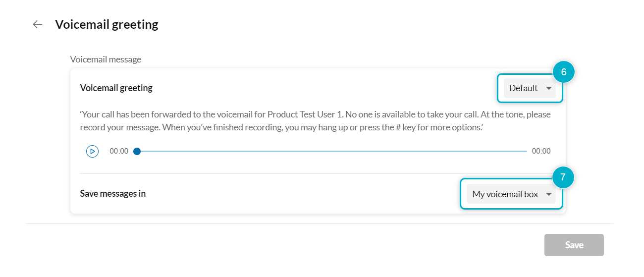The image size is (644, 277).
Task: Click the numbered callout badge 7
Action: point(563,177)
